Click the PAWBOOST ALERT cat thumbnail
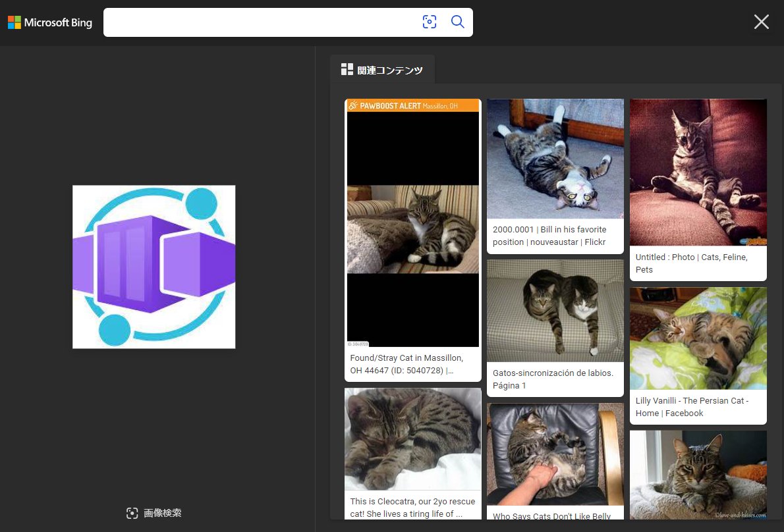784x532 pixels. point(412,224)
